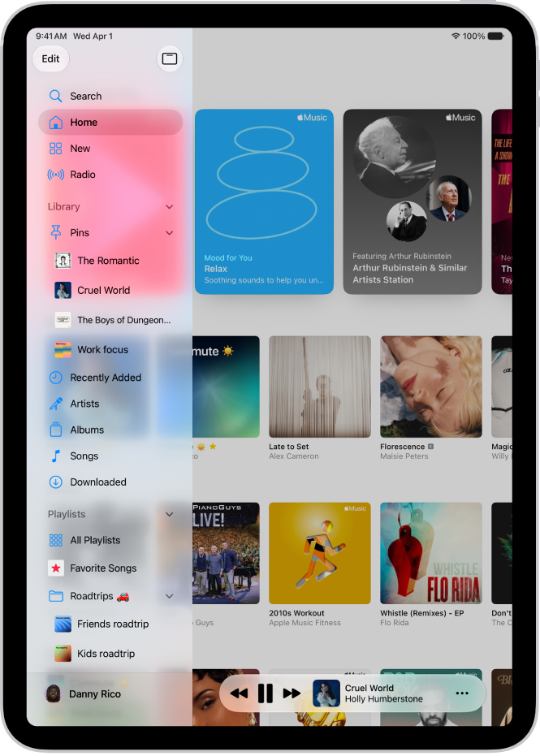
Task: Open The Boys of Dungeon pin
Action: [110, 320]
